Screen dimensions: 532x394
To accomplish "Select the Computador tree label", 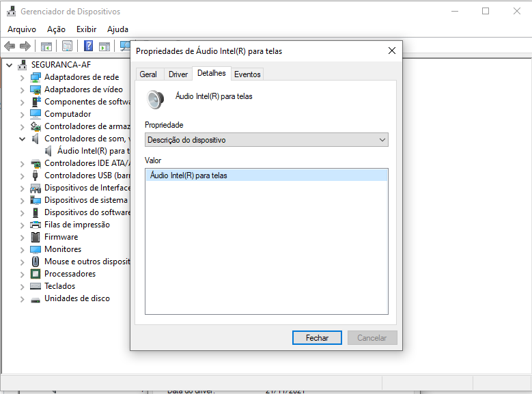I will click(68, 113).
